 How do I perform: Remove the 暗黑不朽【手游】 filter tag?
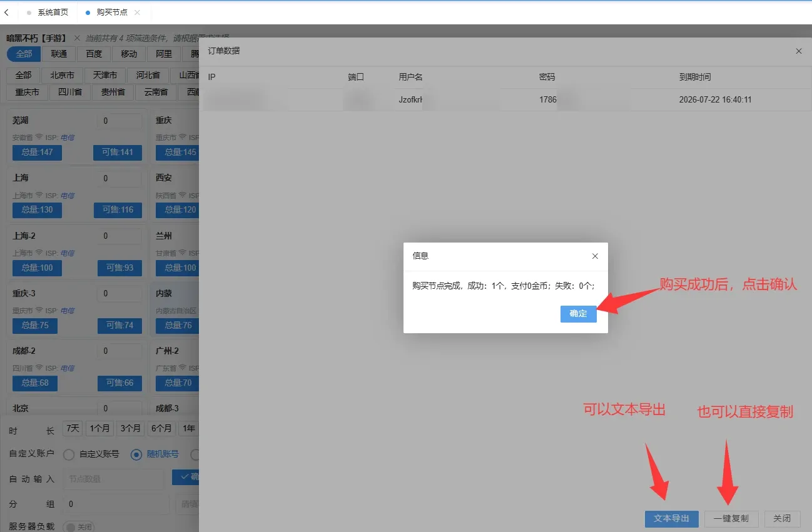[x=77, y=38]
